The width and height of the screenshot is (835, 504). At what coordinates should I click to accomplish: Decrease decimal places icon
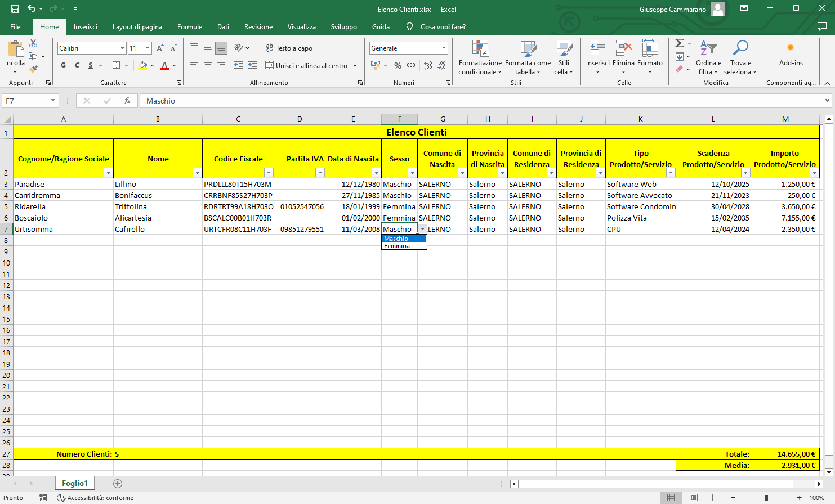point(443,65)
